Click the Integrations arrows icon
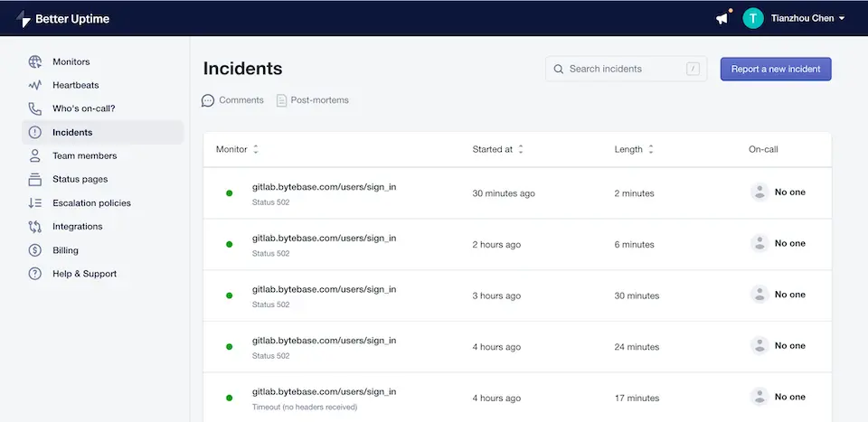Screen dimensions: 868x422 [35, 226]
